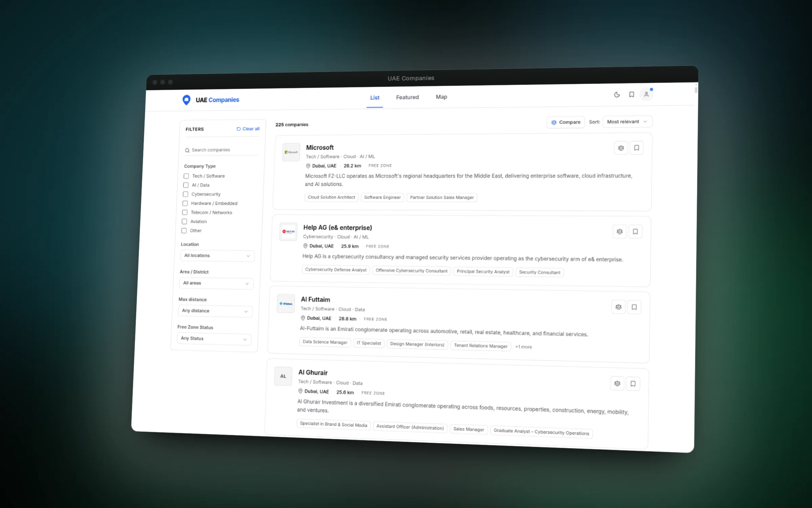Image resolution: width=812 pixels, height=508 pixels.
Task: Click the page vertical scrollbar
Action: click(x=696, y=90)
